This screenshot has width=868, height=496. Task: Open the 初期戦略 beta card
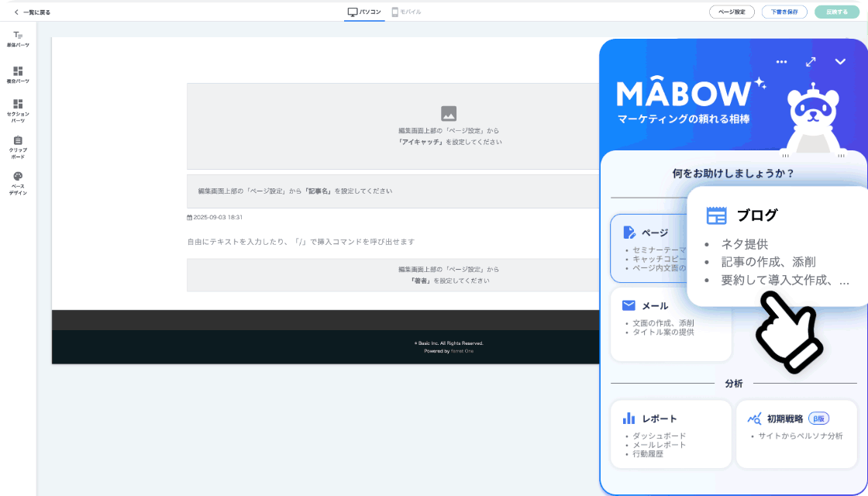click(x=796, y=434)
